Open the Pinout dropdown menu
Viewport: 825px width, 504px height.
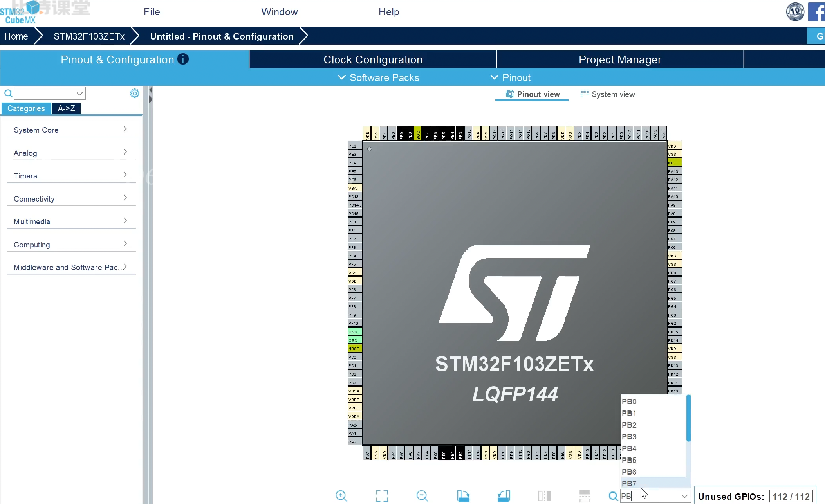point(511,77)
